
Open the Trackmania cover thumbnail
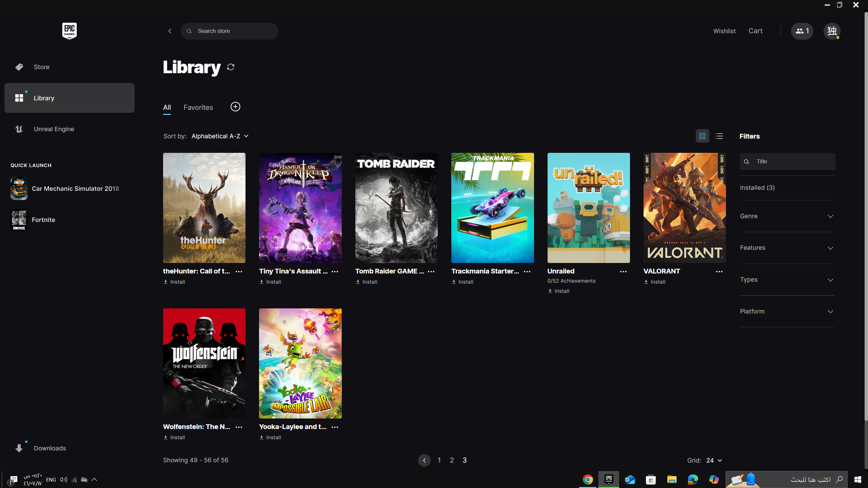tap(492, 208)
